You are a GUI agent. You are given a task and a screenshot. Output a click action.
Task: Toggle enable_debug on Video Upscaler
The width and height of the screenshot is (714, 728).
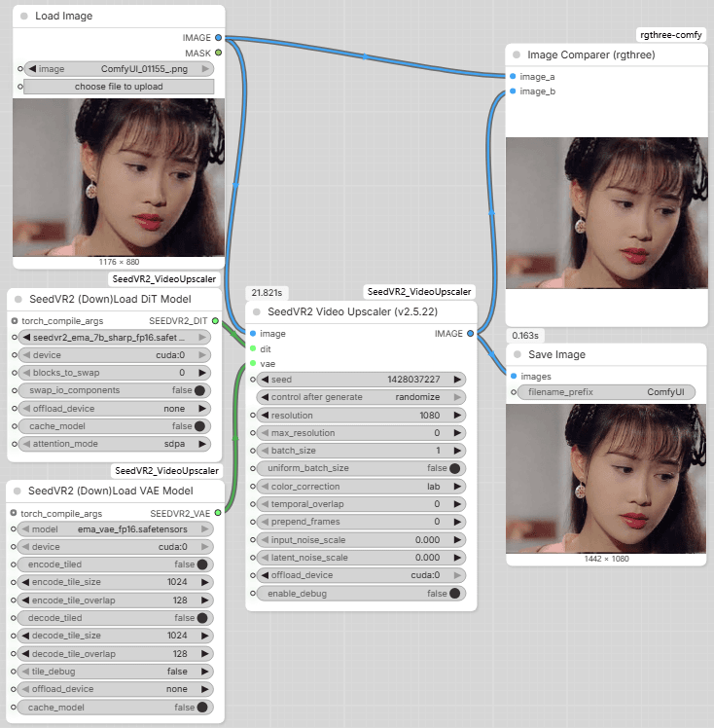[x=455, y=593]
